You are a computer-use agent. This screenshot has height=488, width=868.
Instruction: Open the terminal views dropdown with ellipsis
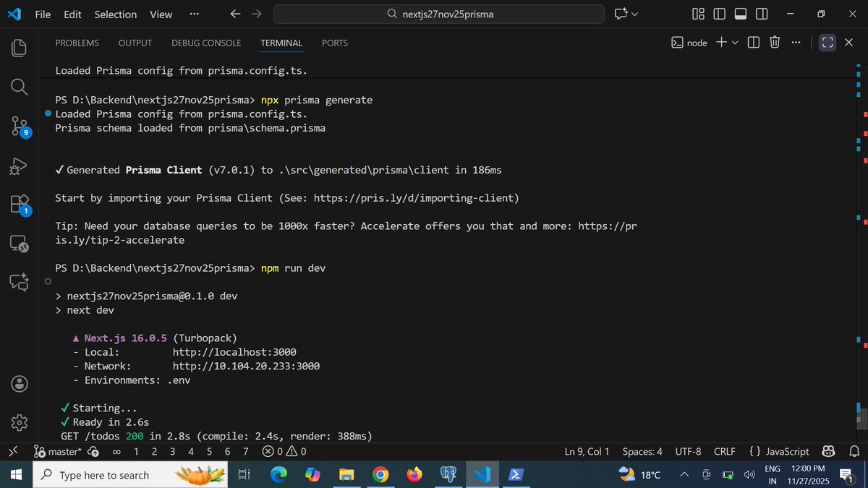[x=796, y=43]
